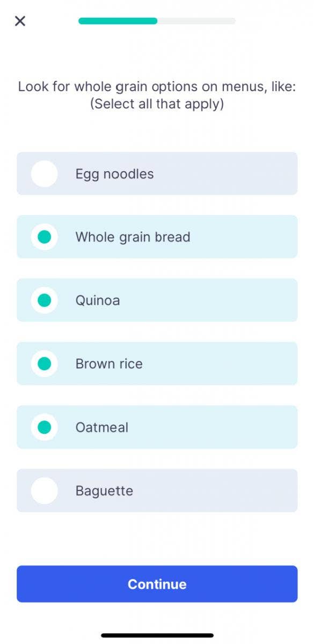Tap the filled teal portion of progress bar
Viewport: 314px width, 644px height.
coord(118,21)
